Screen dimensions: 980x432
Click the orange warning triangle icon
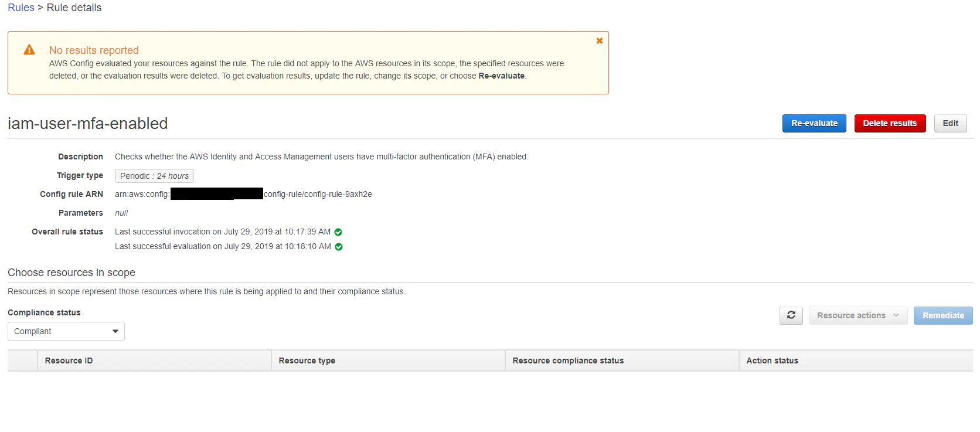point(29,50)
